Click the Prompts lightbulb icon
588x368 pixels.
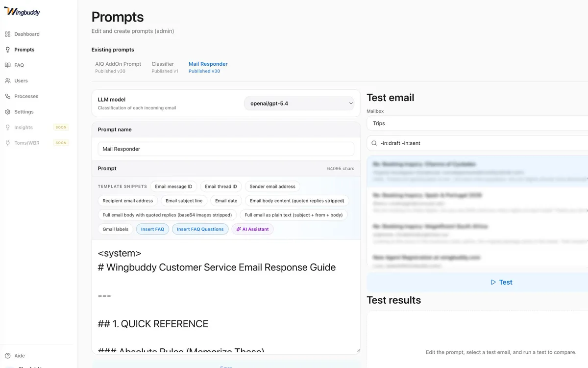[7, 50]
